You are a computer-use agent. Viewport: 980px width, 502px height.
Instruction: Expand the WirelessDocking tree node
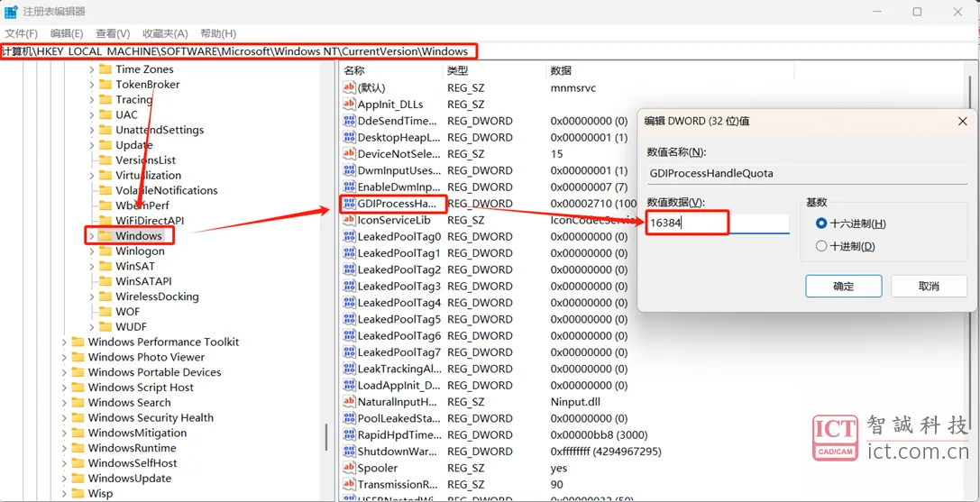(x=92, y=297)
